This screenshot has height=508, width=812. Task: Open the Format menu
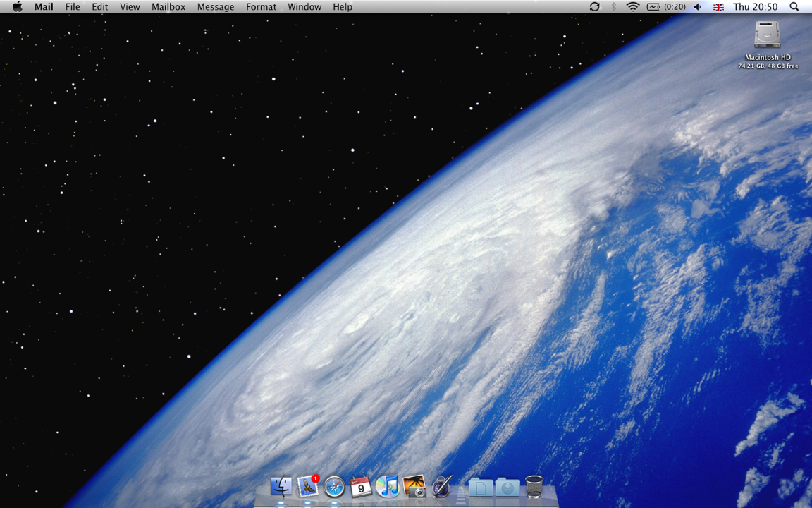(261, 7)
